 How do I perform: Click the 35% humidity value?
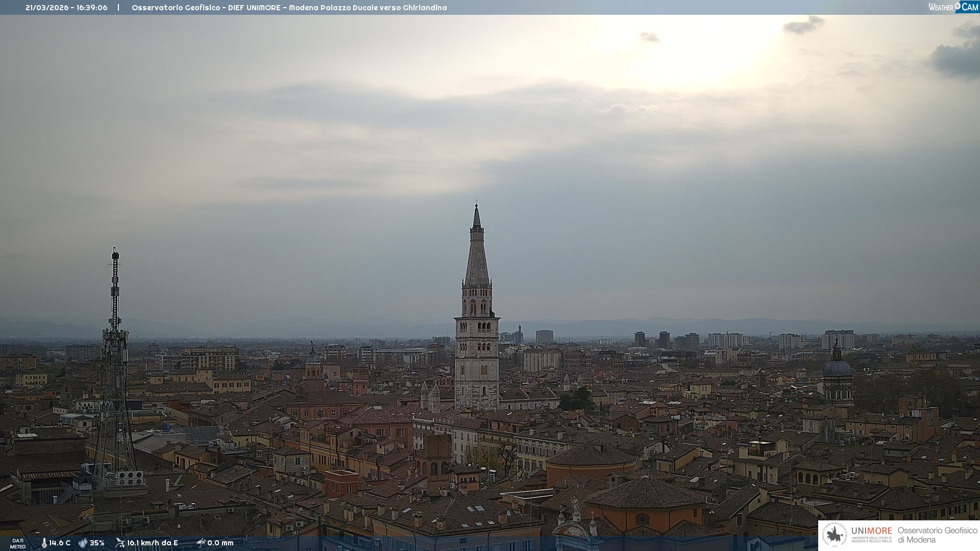point(97,543)
